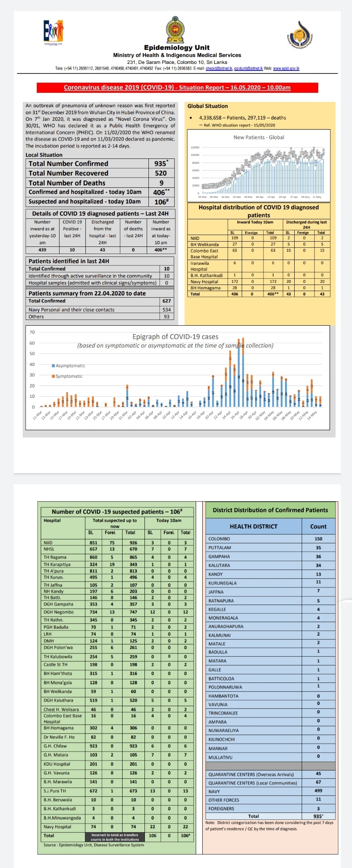Click the Epidemiology Unit logo with colorful figures
Image resolution: width=352 pixels, height=868 pixels.
click(54, 33)
